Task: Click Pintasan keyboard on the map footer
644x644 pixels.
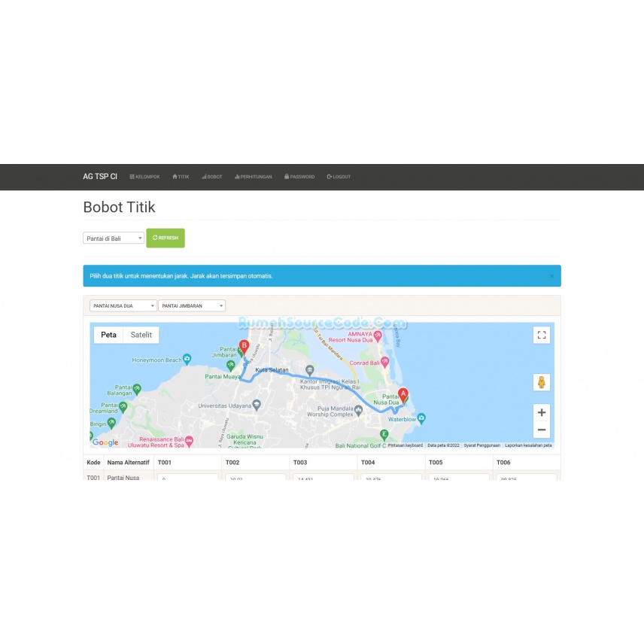Action: (x=406, y=445)
